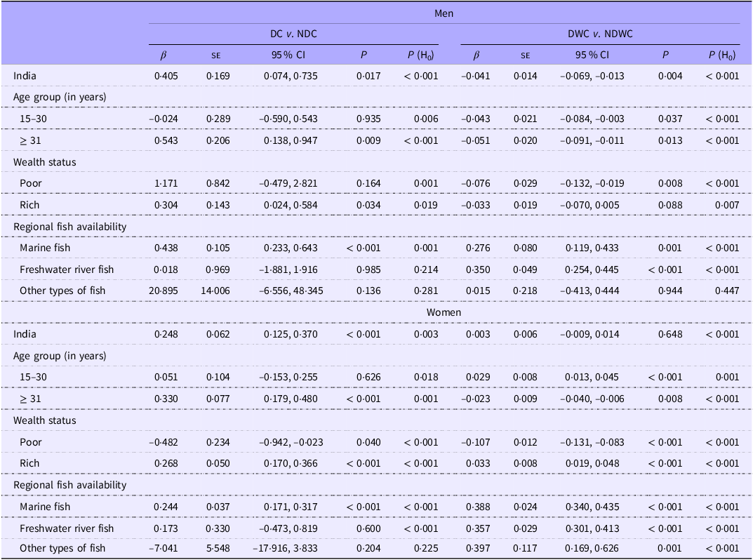Click the 1·171 beta value for Poor men
Image resolution: width=753 pixels, height=560 pixels.
(166, 183)
